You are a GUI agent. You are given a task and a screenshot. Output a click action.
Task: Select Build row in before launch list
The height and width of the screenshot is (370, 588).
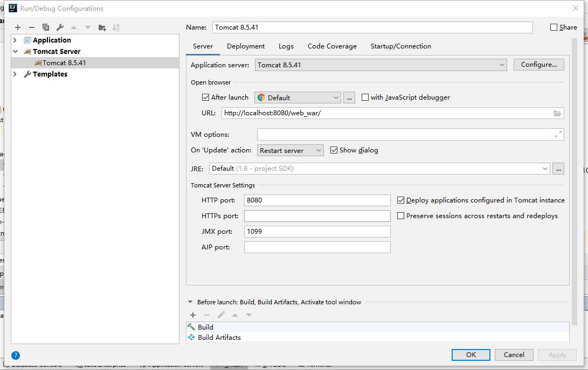378,327
